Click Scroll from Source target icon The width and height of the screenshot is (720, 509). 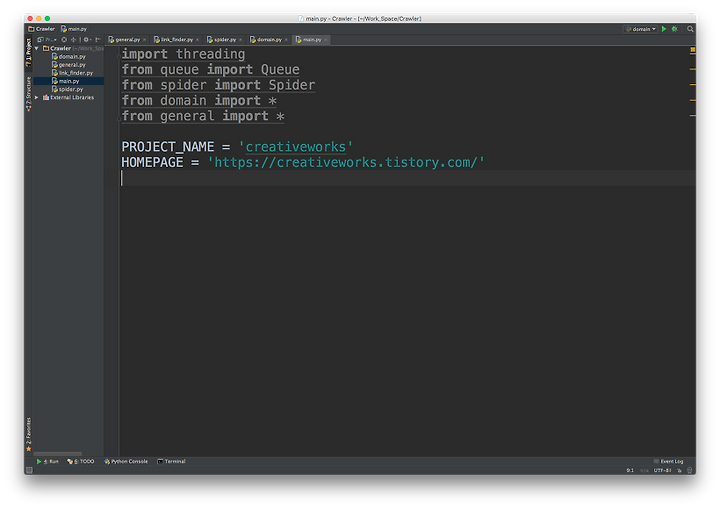[x=64, y=40]
